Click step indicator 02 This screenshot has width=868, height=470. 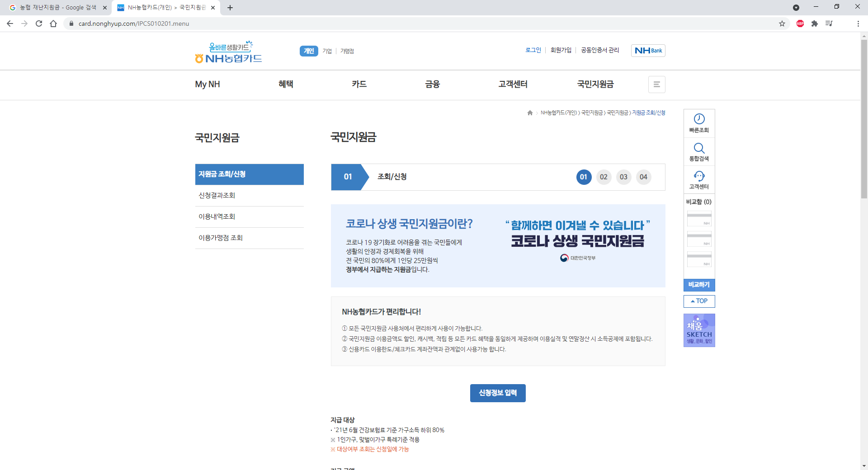pyautogui.click(x=604, y=177)
